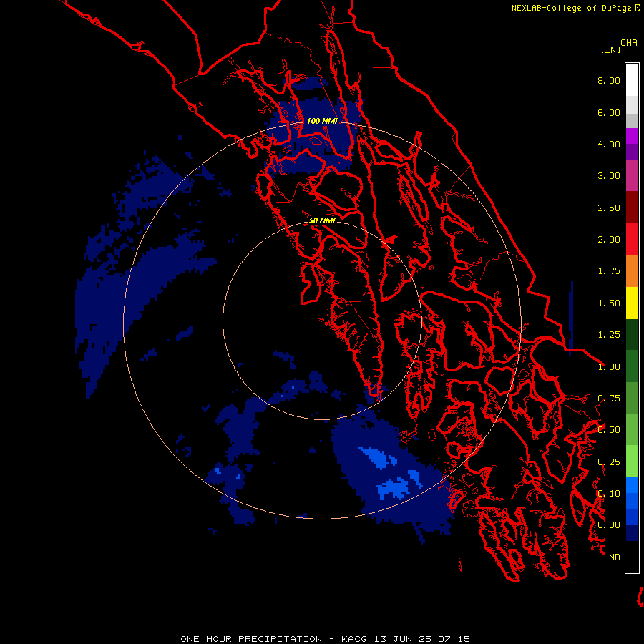The image size is (644, 644).
Task: Pick the light green swatch near 0.25
Action: point(632,462)
